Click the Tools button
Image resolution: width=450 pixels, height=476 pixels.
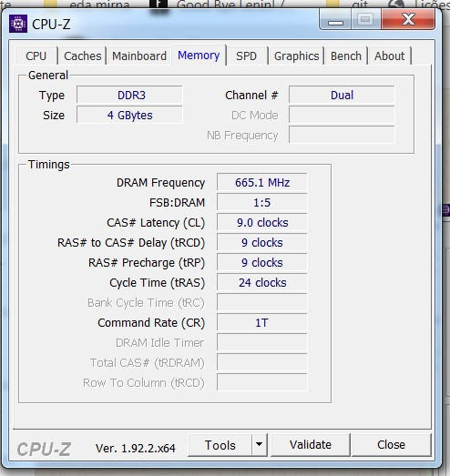(x=220, y=445)
